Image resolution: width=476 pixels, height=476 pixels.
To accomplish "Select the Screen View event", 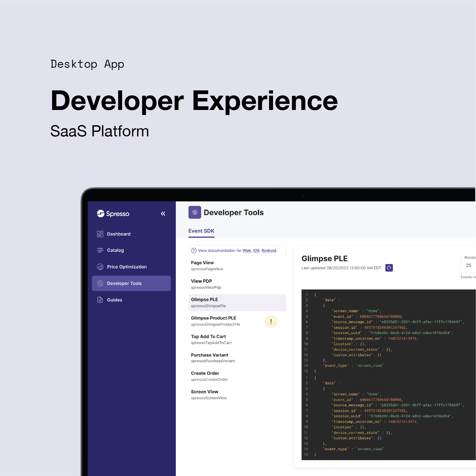I will pos(237,395).
